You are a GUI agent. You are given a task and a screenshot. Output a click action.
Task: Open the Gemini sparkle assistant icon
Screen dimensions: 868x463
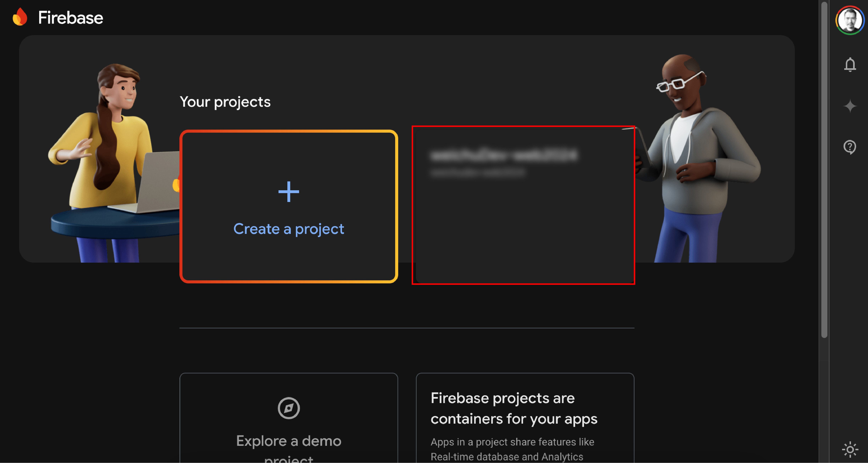coord(850,106)
